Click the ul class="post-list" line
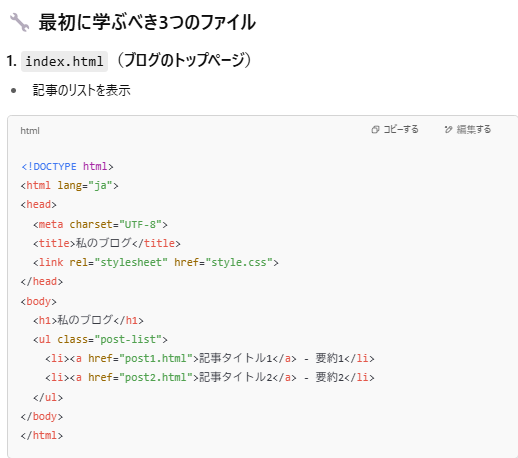Screen dimensions: 518x458 [100, 339]
